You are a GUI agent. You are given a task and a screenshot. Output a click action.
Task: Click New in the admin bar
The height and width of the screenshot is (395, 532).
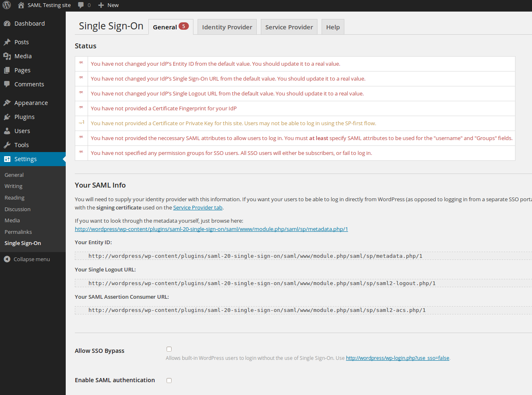(x=113, y=5)
